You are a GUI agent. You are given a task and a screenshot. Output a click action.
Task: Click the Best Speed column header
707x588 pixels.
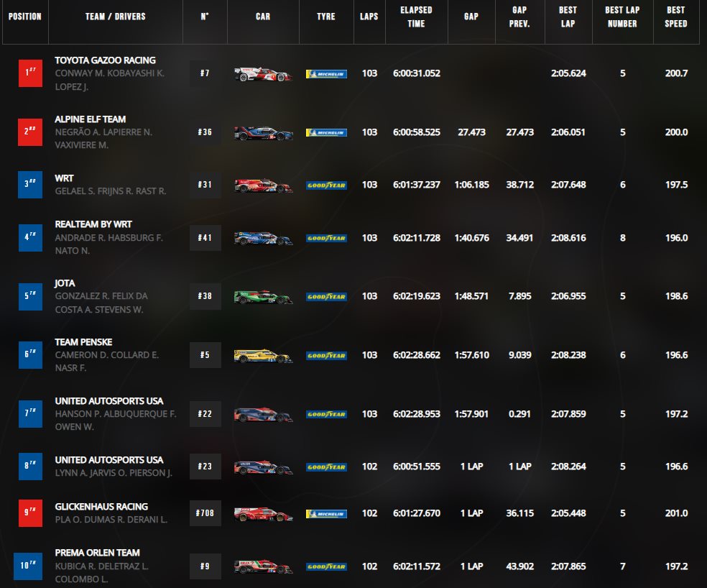coord(676,17)
